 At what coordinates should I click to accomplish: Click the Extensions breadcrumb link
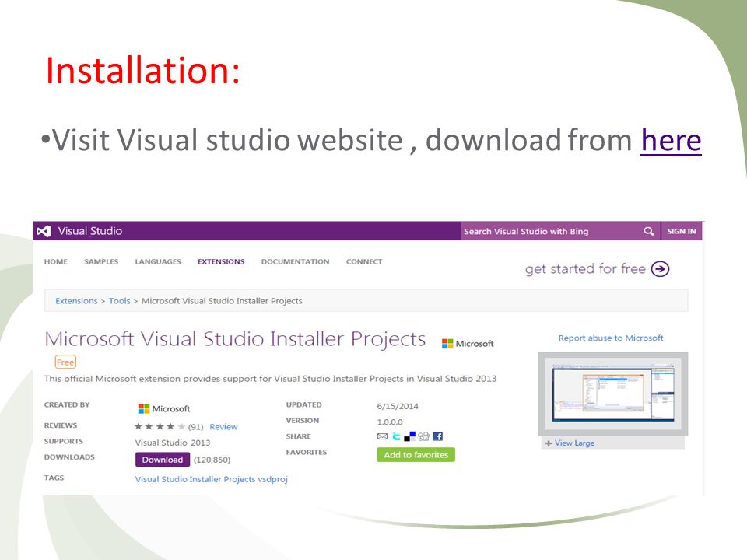[76, 301]
